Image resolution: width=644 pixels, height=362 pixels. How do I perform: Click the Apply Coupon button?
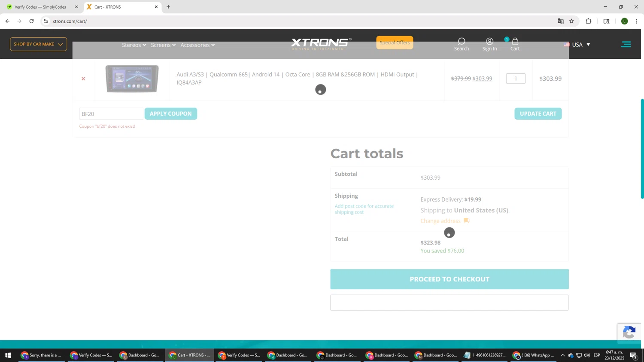(x=171, y=114)
